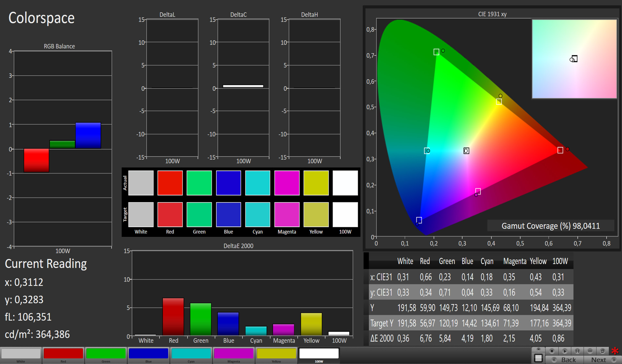Click the Actual Red color patch

(170, 183)
